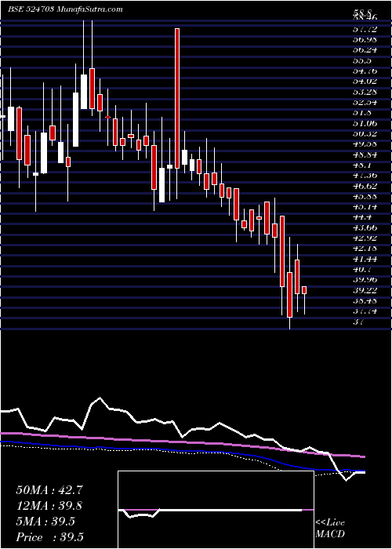
Task: Click the <<Live MACD label
Action: click(330, 529)
